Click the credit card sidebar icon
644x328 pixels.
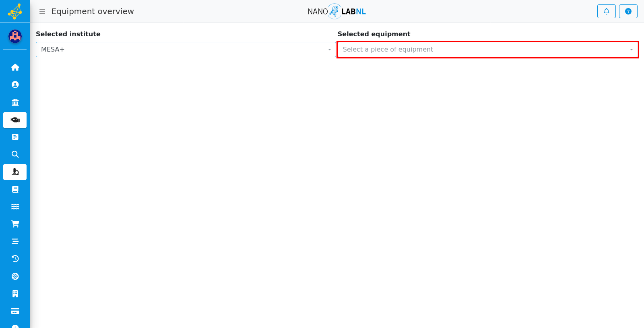15,311
